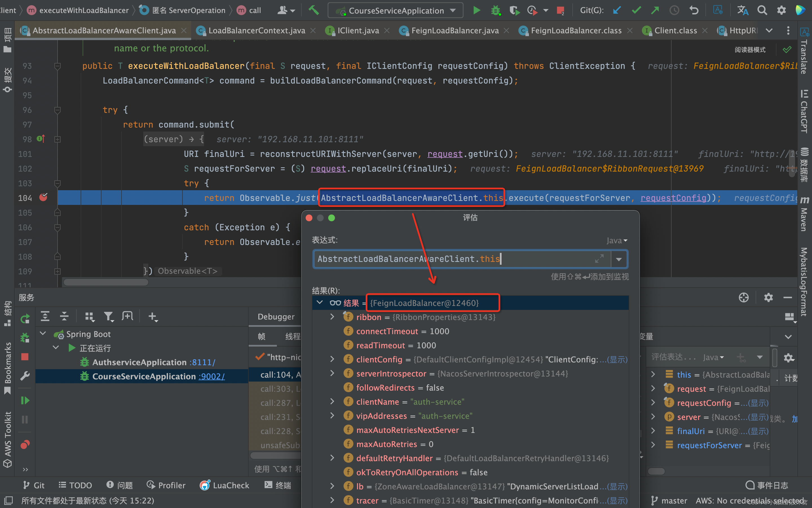Viewport: 812px width, 508px height.
Task: Select the Debugger tab
Action: (x=276, y=316)
